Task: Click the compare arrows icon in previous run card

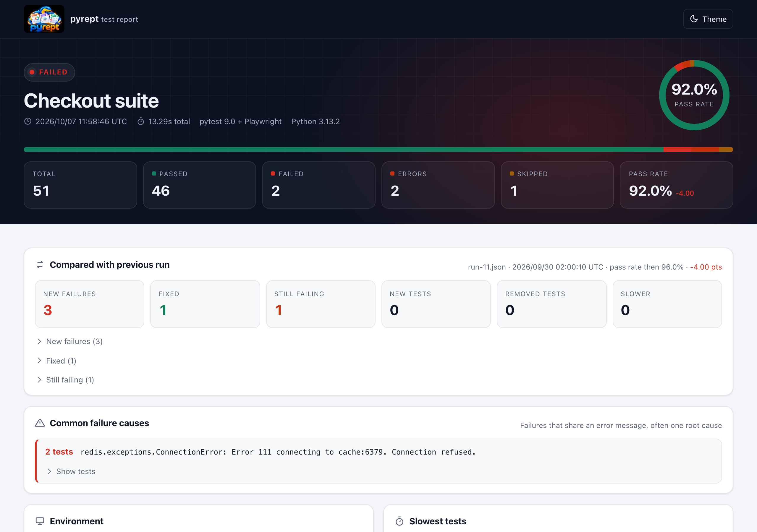Action: 40,264
